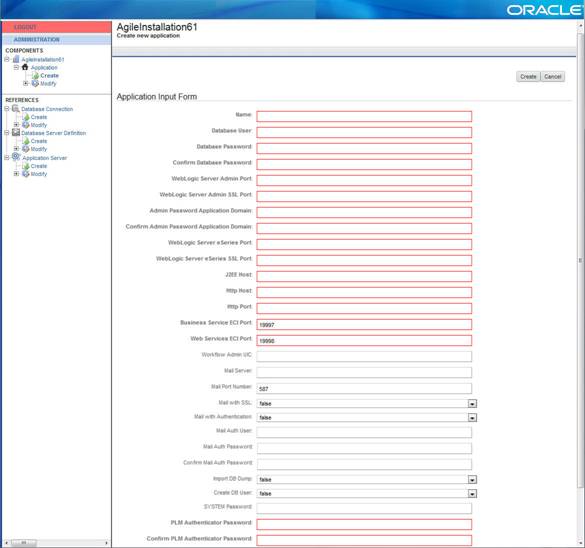Click the Database Server Definition icon

pos(16,132)
